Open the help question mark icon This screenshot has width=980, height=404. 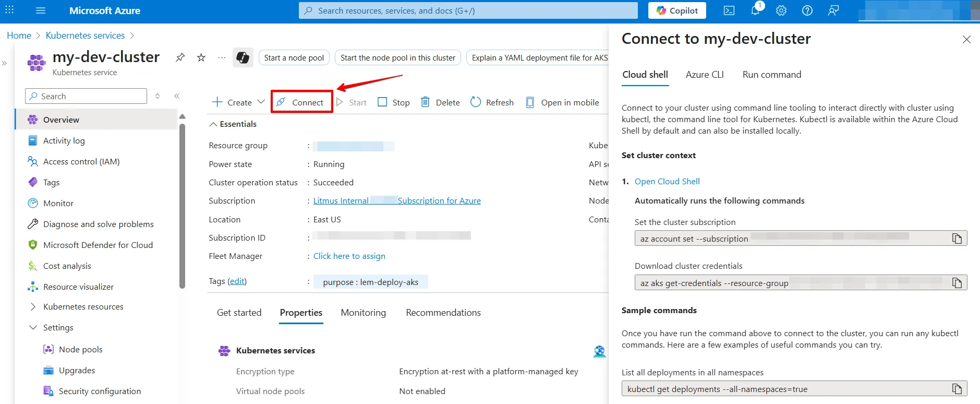point(807,10)
